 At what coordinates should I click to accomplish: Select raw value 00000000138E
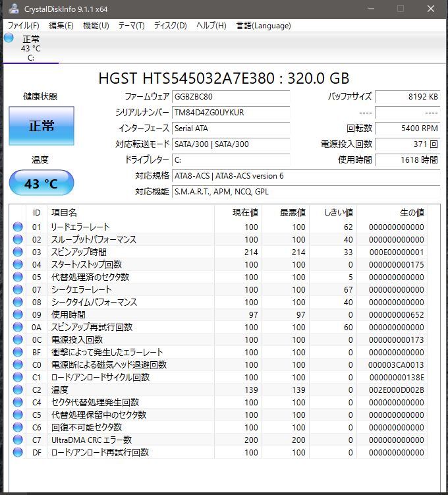click(397, 377)
